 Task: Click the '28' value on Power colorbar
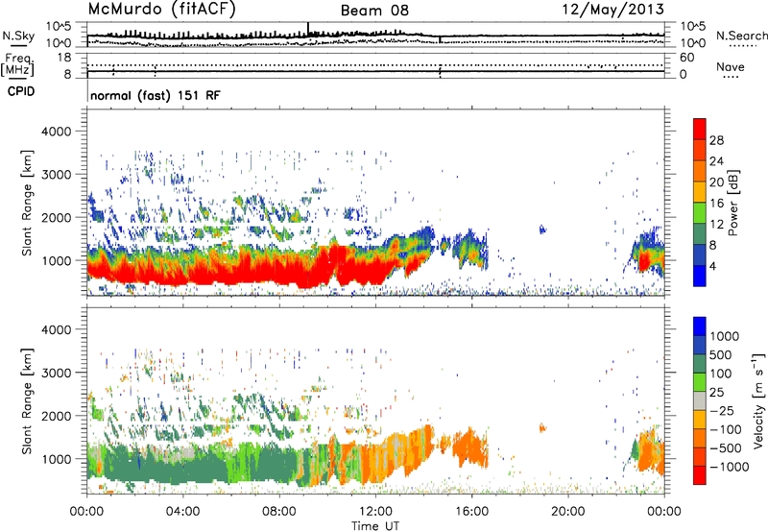716,140
